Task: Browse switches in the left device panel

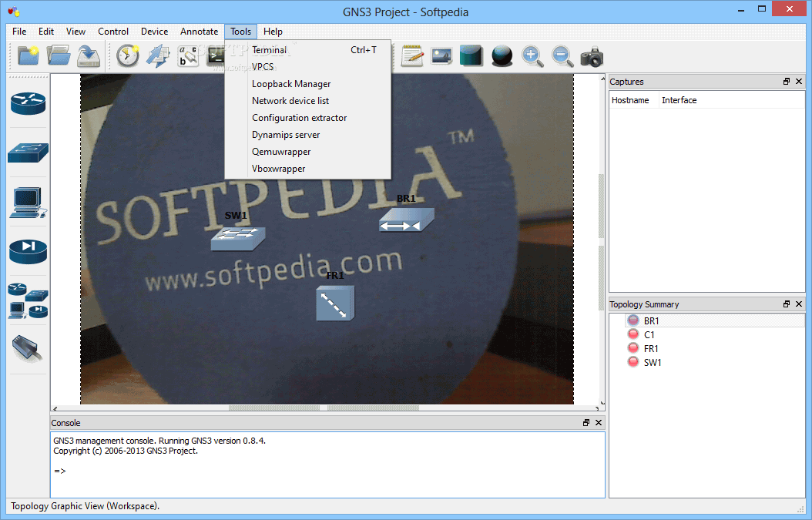Action: [x=28, y=153]
